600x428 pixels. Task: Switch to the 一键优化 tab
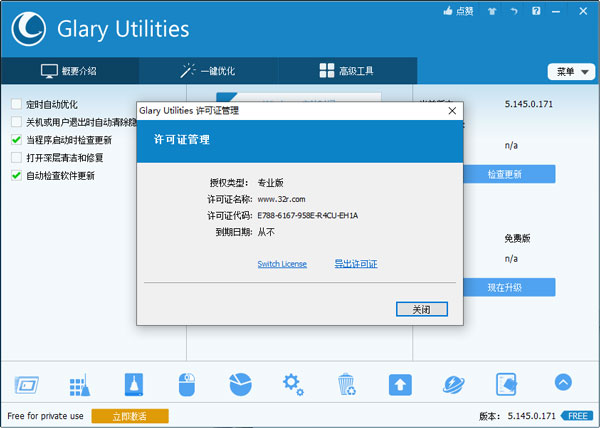click(209, 71)
